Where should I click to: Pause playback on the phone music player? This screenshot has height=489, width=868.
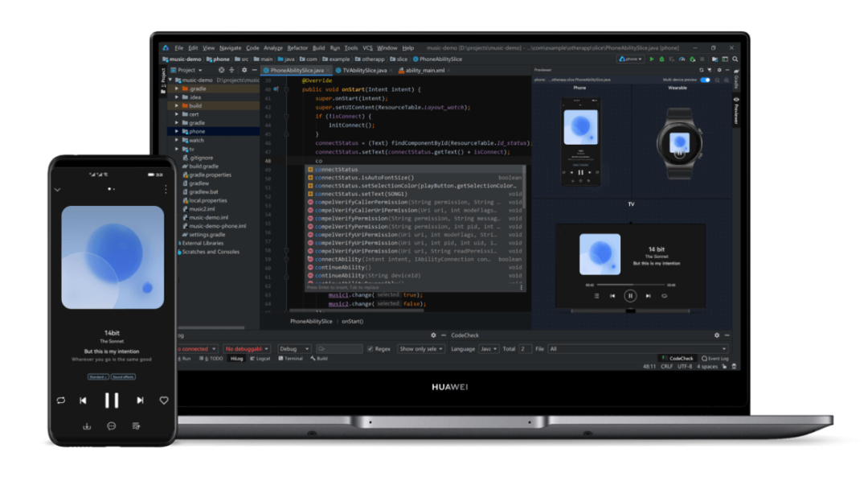(x=112, y=401)
